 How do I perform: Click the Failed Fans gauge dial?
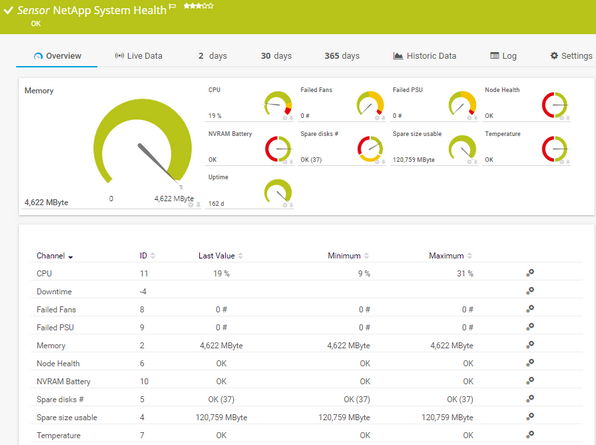tap(370, 103)
